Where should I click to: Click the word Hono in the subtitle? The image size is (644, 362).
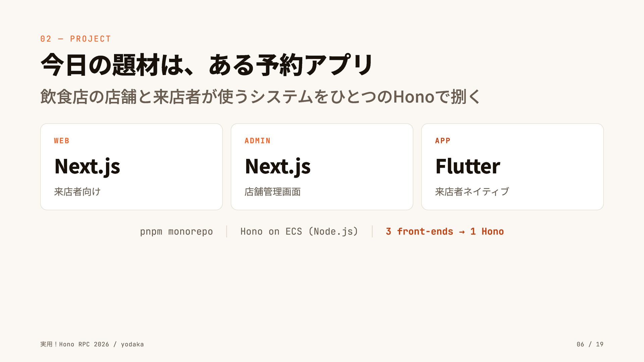[414, 97]
